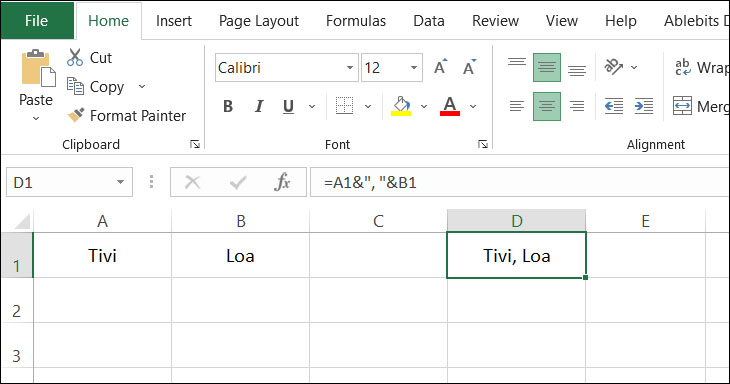The image size is (730, 384).
Task: Switch to Home tab
Action: 108,20
